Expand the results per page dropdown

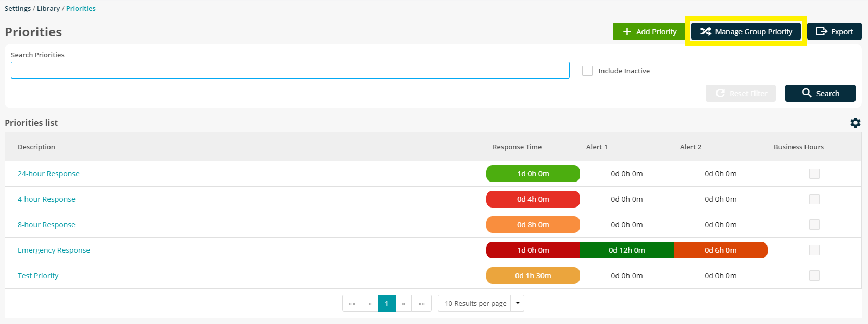(518, 303)
